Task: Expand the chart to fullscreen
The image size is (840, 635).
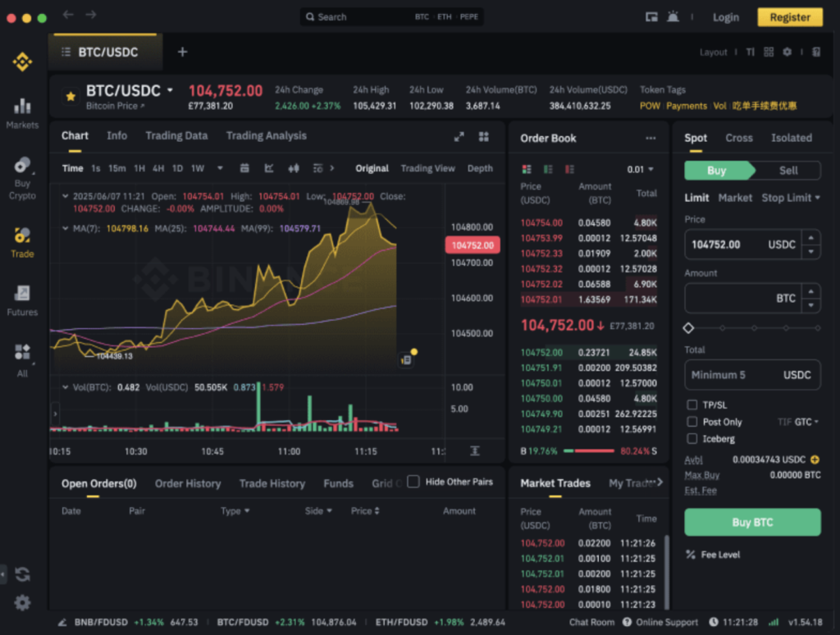Action: click(x=459, y=136)
